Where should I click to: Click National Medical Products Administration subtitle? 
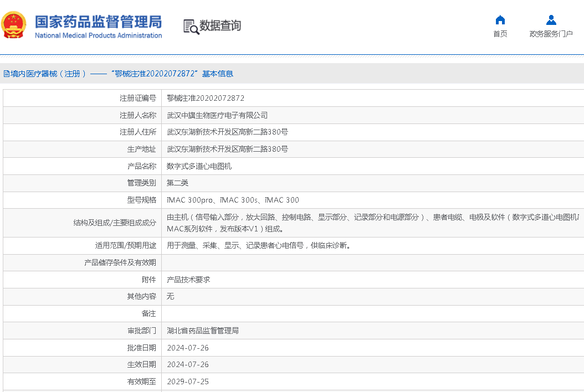pyautogui.click(x=98, y=35)
